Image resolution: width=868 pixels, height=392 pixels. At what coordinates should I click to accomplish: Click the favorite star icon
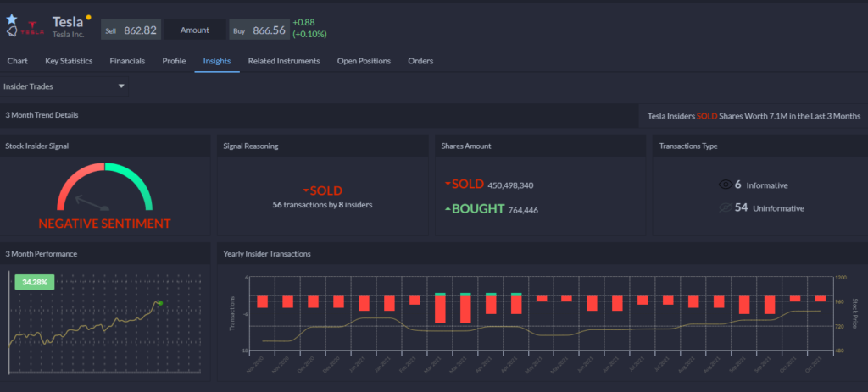point(12,18)
